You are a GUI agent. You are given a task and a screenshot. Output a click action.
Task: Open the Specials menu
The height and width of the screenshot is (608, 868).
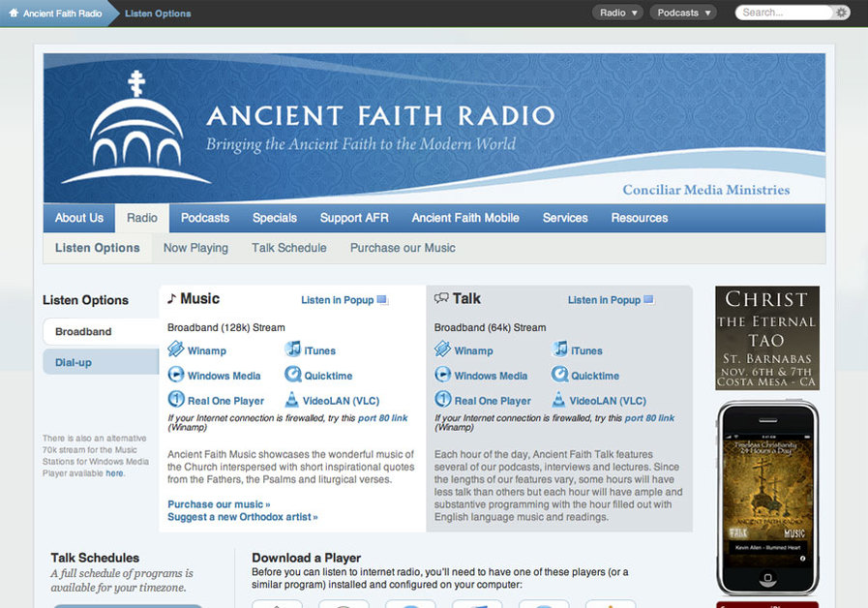[x=275, y=218]
